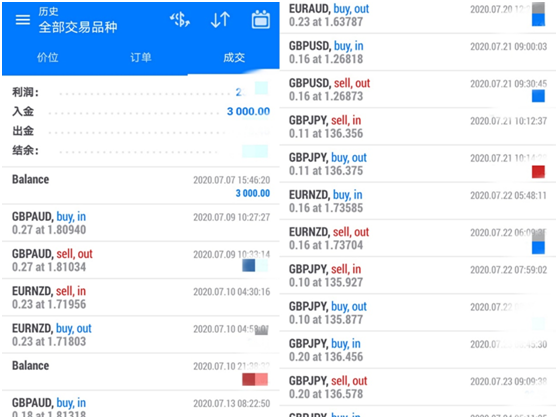The height and width of the screenshot is (419, 558).
Task: Open the hamburger menu
Action: click(x=23, y=20)
